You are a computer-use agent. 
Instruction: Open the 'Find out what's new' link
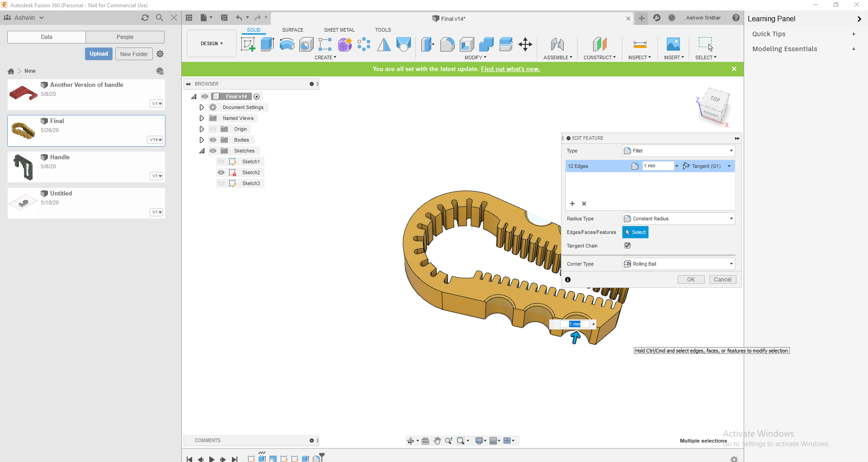point(510,69)
